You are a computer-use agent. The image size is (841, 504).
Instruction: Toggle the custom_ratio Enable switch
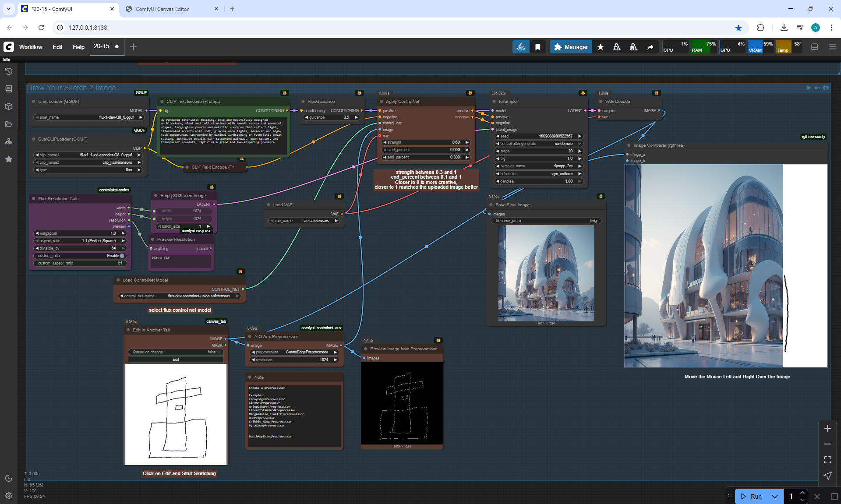click(122, 256)
